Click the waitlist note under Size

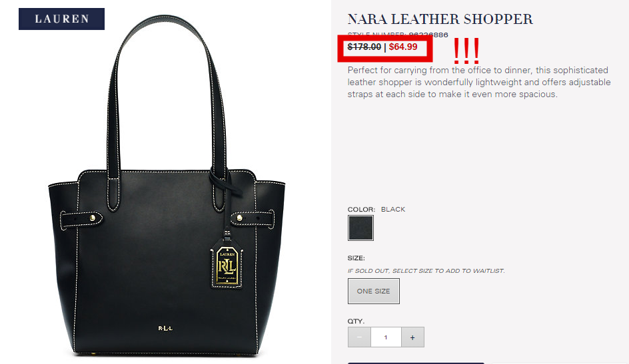(426, 271)
